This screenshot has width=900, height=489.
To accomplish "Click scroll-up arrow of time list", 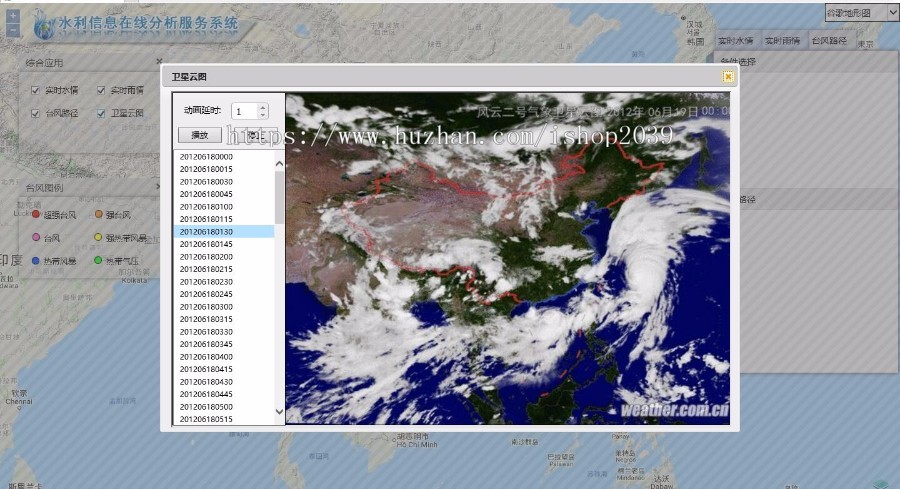I will (279, 164).
